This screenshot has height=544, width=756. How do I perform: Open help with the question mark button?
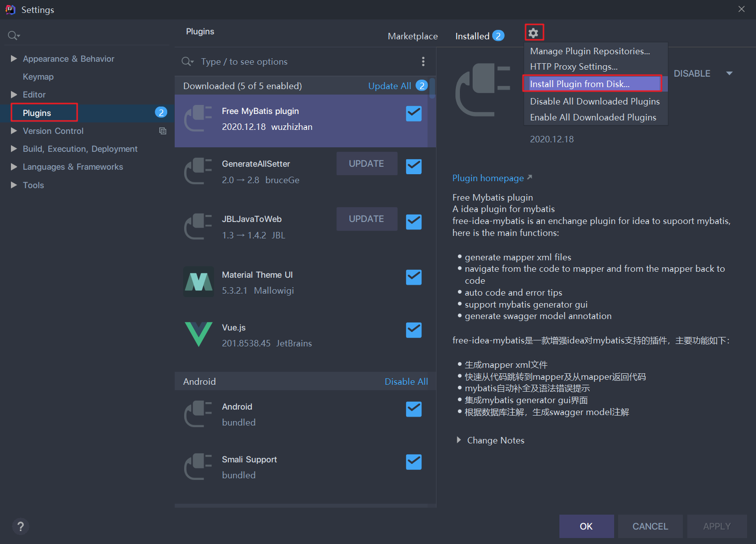(20, 526)
